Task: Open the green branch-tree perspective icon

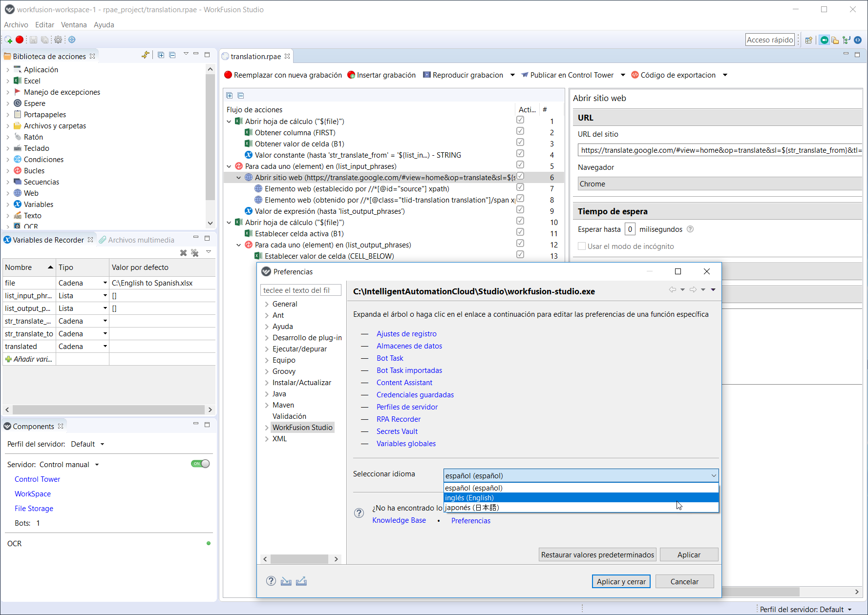Action: click(847, 40)
